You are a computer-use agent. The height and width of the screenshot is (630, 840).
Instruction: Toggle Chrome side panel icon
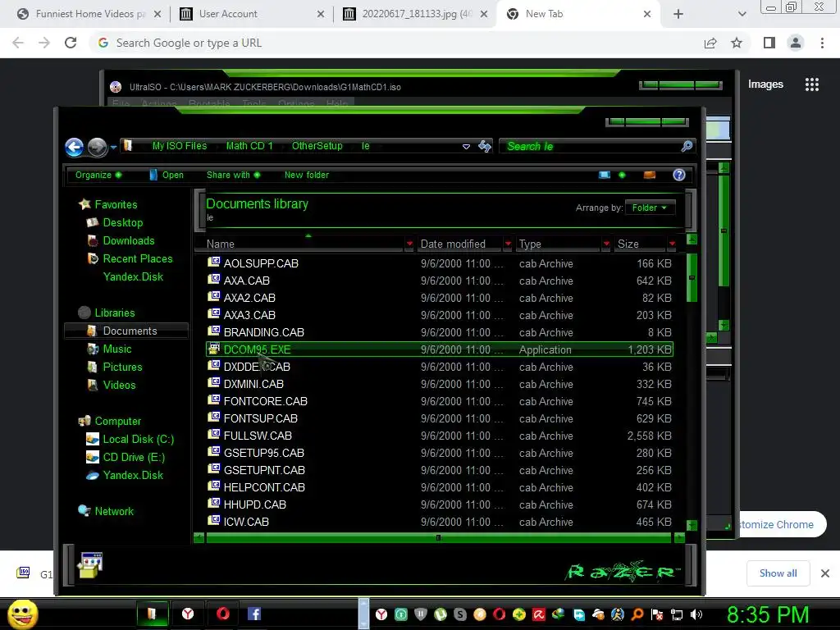769,43
